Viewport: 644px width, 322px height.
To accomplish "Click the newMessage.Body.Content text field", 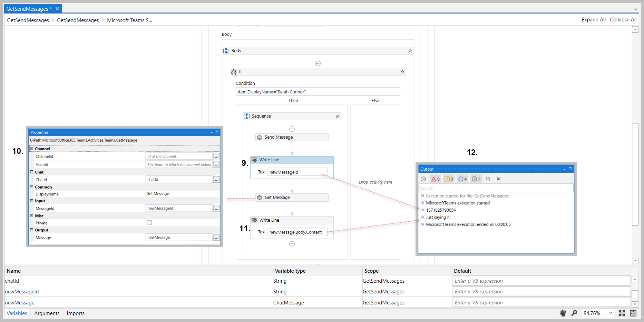I will coord(297,232).
